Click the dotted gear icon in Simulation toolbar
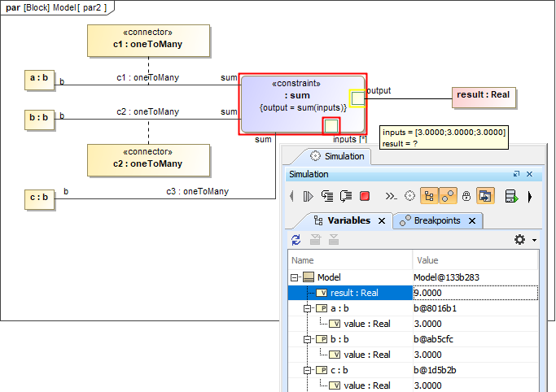This screenshot has height=392, width=556. [410, 196]
